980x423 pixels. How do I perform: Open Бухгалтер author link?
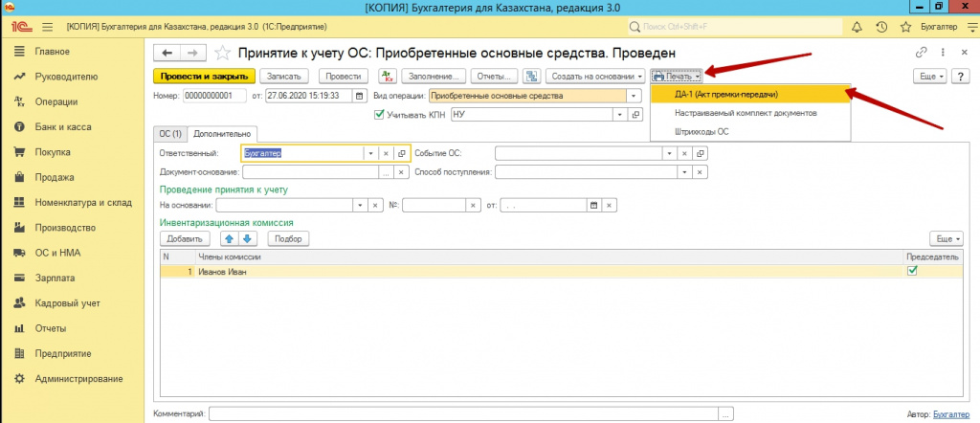pyautogui.click(x=952, y=413)
